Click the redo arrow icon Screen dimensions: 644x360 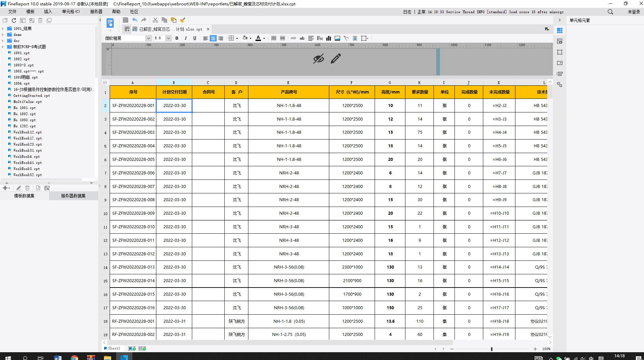144,20
